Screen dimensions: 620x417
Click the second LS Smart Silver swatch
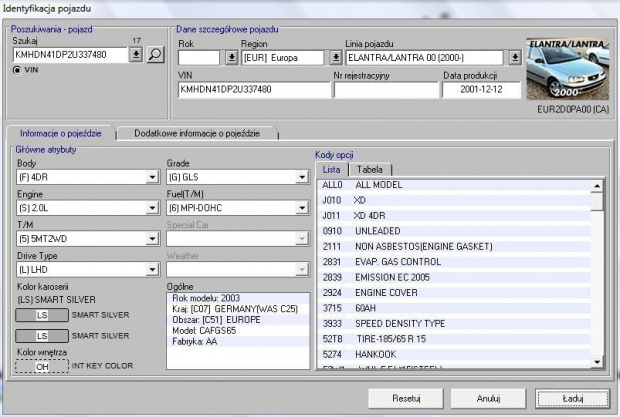click(42, 336)
